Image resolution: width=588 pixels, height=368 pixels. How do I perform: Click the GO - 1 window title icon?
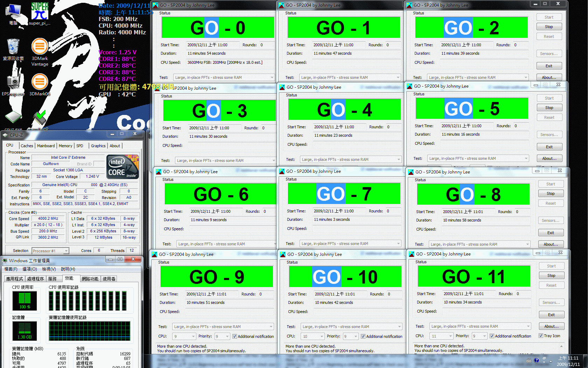[x=281, y=5]
